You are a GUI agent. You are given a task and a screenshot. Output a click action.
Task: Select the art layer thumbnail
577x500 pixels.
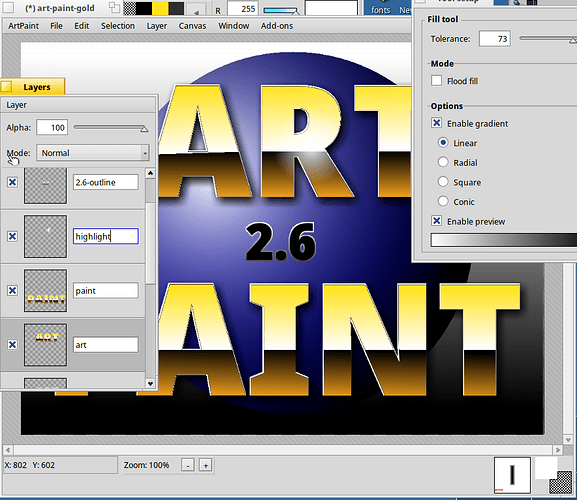click(45, 345)
